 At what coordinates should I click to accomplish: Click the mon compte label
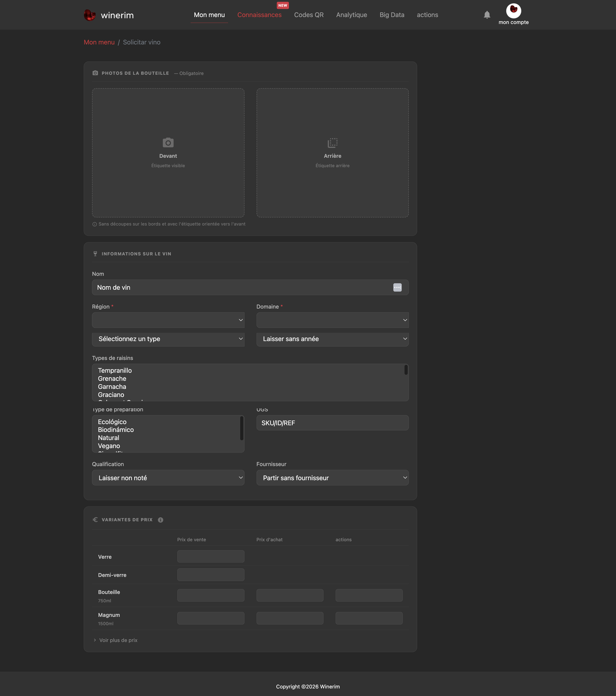pos(513,22)
